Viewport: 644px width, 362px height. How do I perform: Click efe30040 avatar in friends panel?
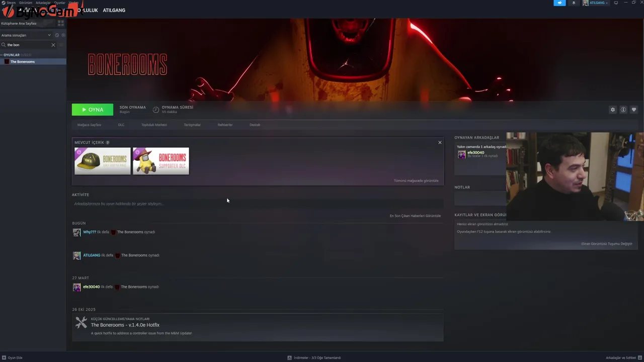[x=461, y=154]
